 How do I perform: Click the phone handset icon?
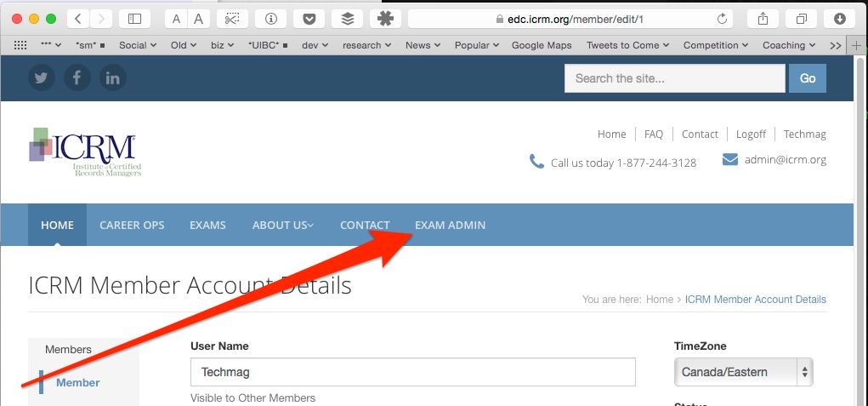click(x=537, y=162)
